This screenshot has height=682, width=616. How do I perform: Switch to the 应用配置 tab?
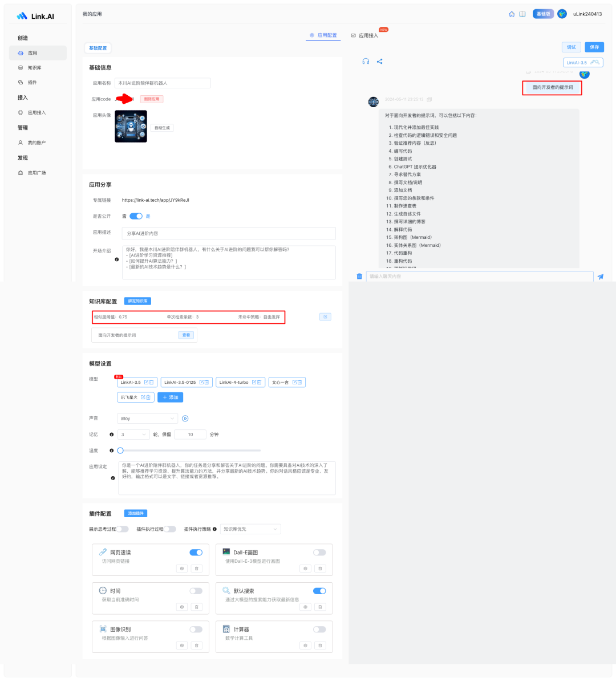tap(323, 35)
